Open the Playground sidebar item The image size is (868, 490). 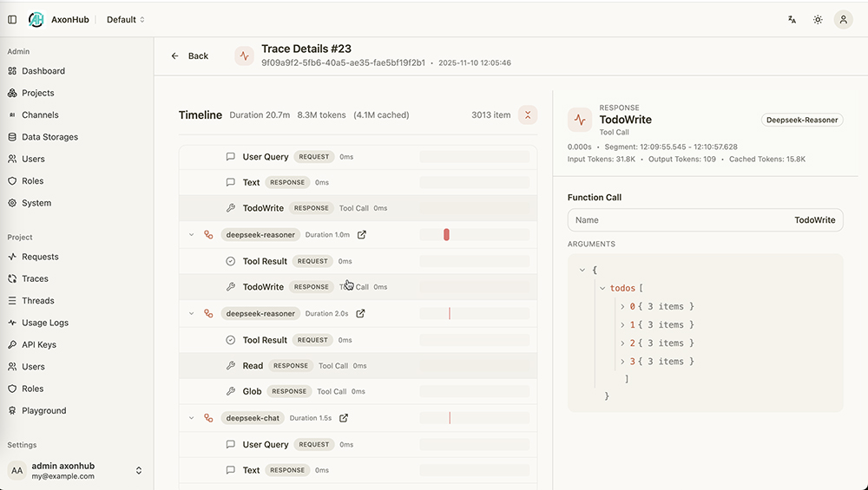(x=44, y=410)
